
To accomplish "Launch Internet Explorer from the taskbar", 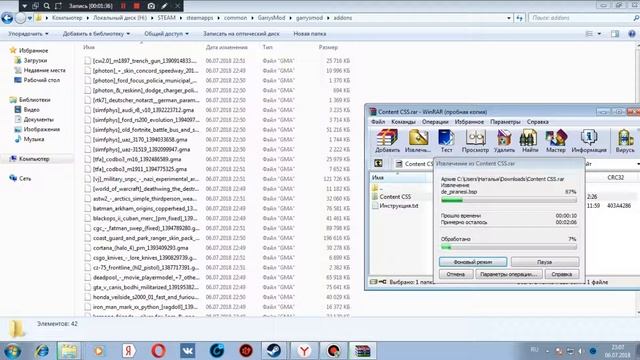I will click(42, 351).
